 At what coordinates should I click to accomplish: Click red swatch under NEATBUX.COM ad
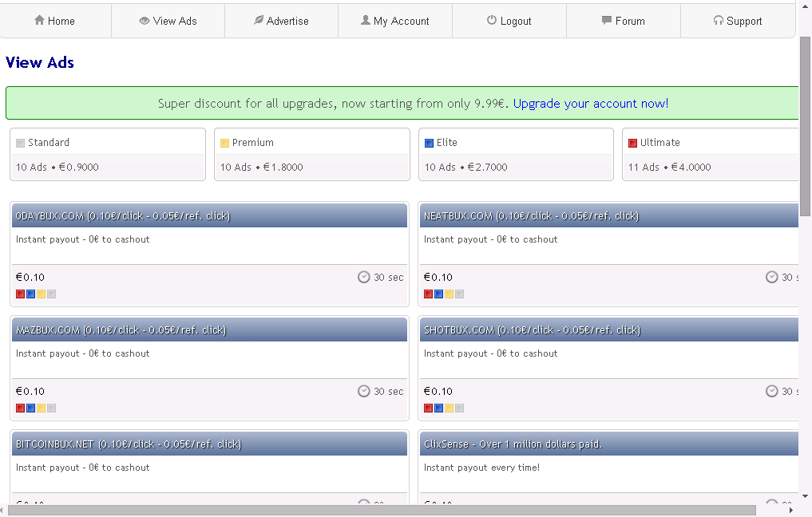click(x=428, y=294)
